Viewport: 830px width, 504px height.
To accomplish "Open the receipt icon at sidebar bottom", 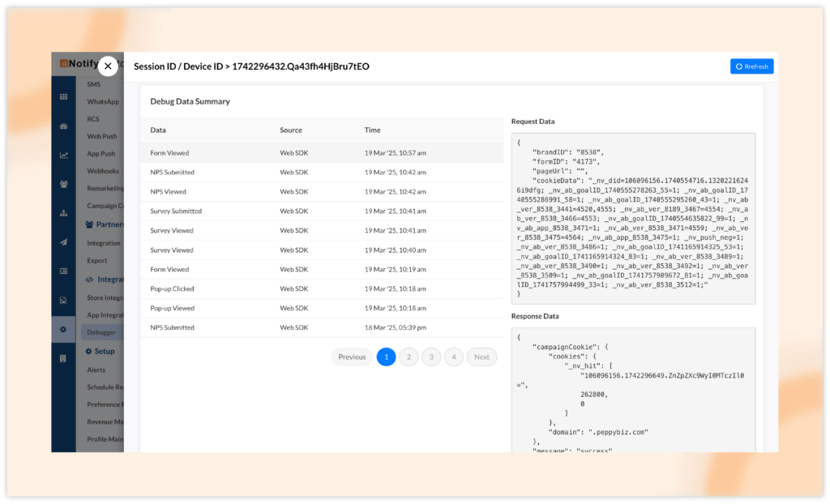I will coord(63,358).
